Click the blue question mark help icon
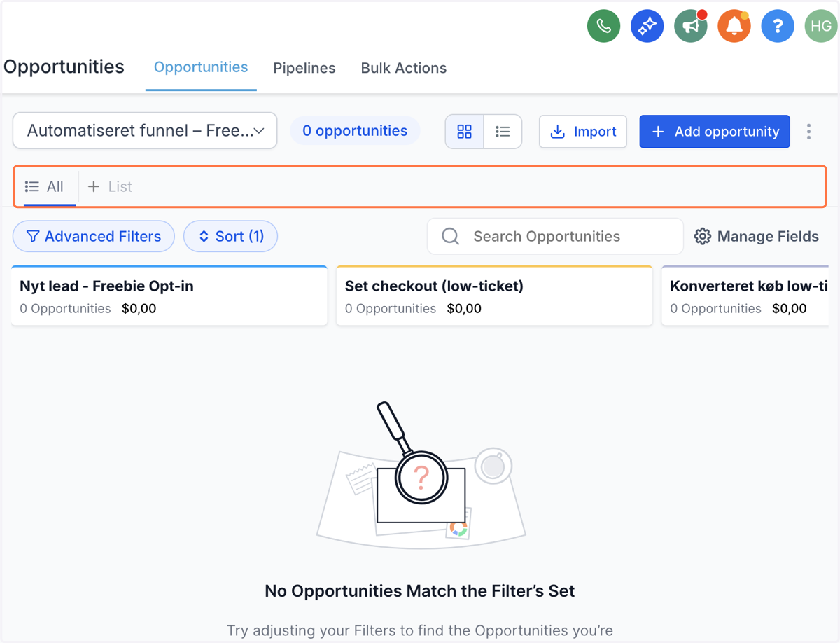This screenshot has width=840, height=643. (778, 26)
